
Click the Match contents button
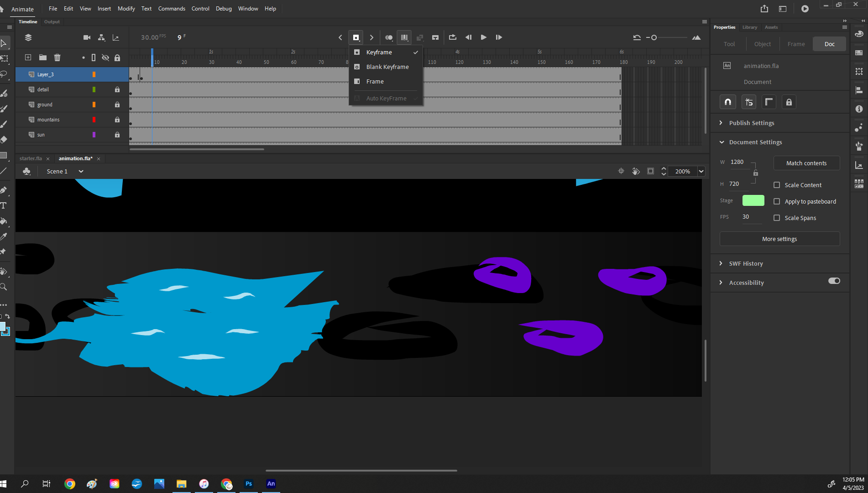(x=806, y=163)
